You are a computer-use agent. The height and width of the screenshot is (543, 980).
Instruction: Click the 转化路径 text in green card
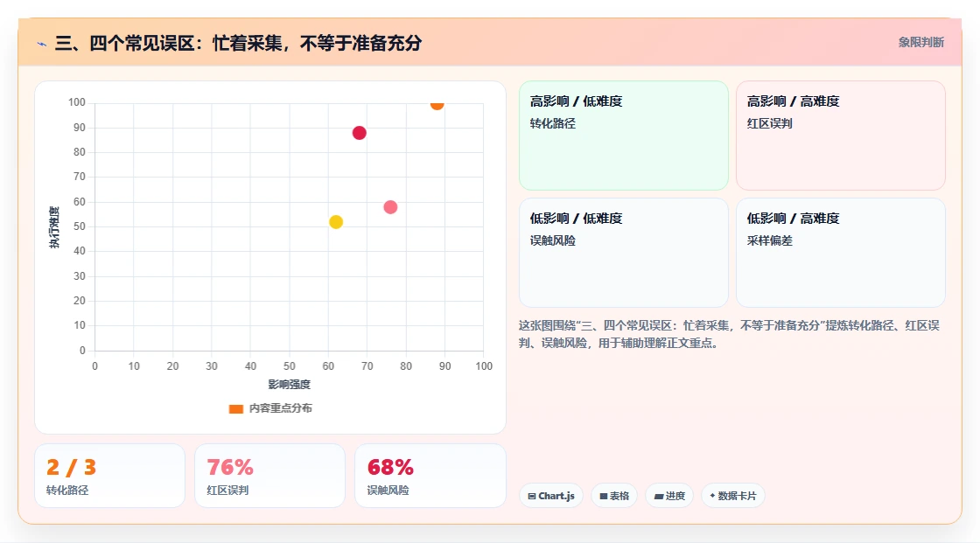point(552,123)
